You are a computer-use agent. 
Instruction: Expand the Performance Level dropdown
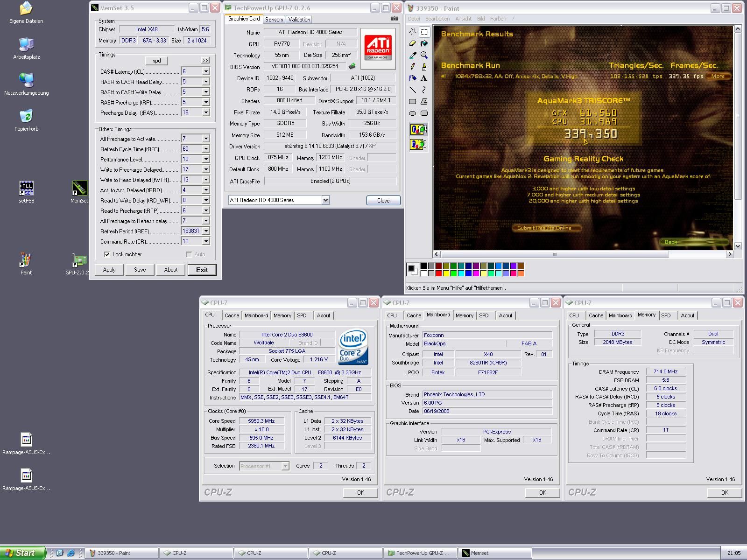(205, 159)
